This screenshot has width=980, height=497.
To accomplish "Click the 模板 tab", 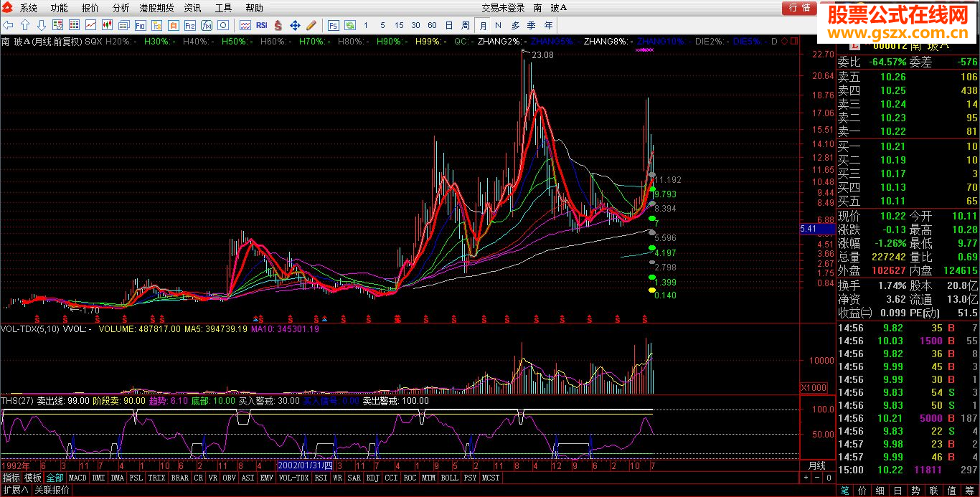I will (33, 478).
